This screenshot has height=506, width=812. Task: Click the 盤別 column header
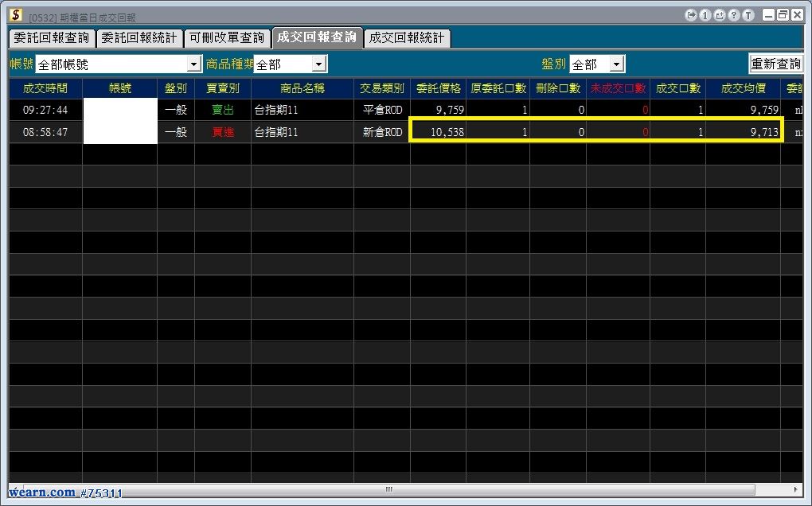point(176,88)
